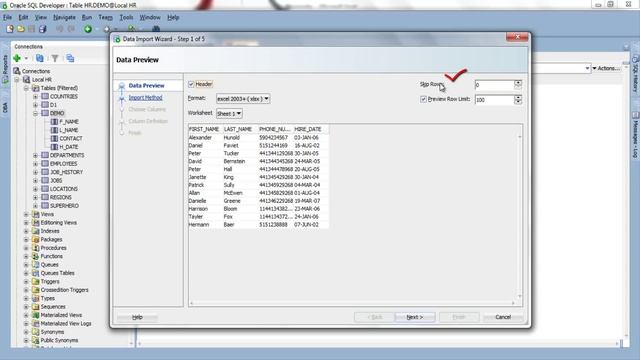Expand the SUPERHERO table node
The image size is (640, 360).
tap(36, 206)
